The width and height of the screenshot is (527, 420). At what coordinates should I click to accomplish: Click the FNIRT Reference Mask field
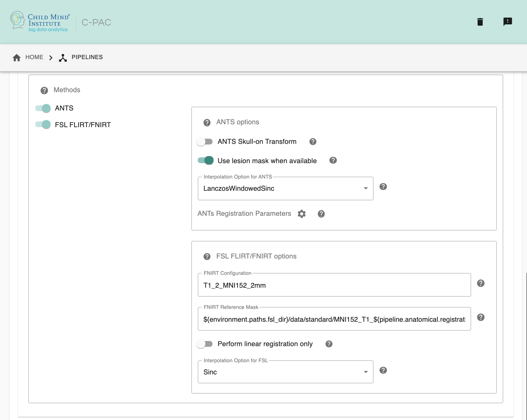point(334,319)
